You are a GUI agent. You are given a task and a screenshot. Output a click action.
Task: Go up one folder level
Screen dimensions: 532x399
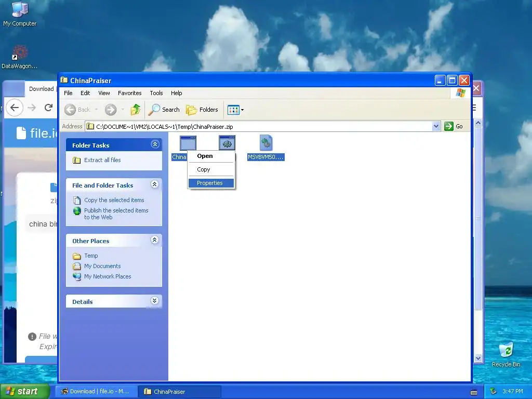[136, 110]
